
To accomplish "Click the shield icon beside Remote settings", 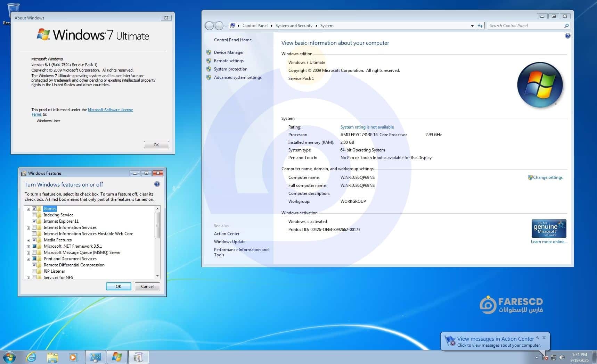I will point(209,61).
